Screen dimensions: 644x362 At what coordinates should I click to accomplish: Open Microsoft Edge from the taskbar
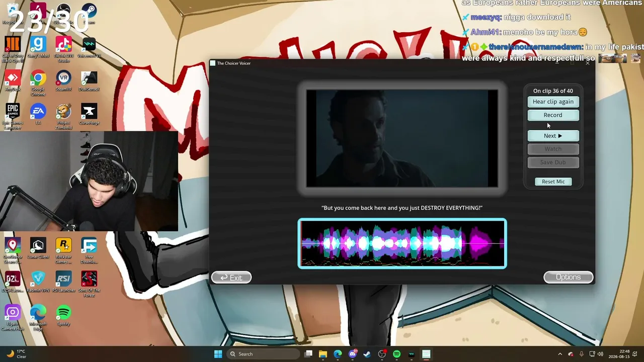click(338, 354)
